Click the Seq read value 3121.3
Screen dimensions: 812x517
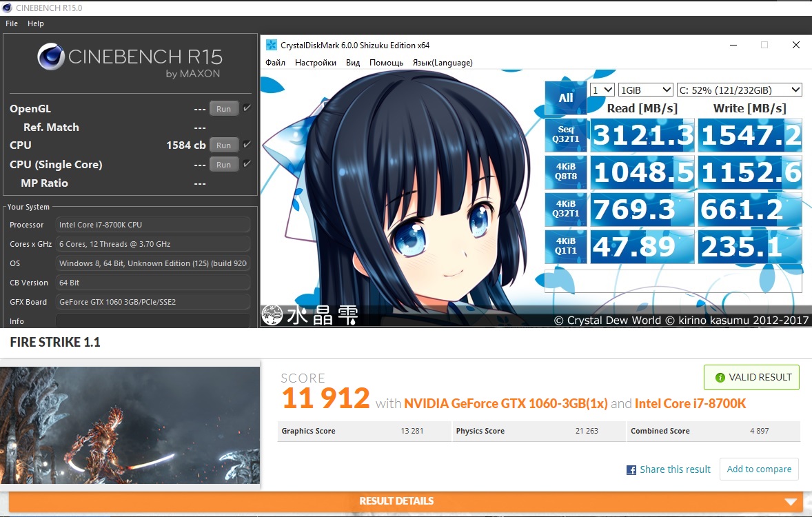642,135
